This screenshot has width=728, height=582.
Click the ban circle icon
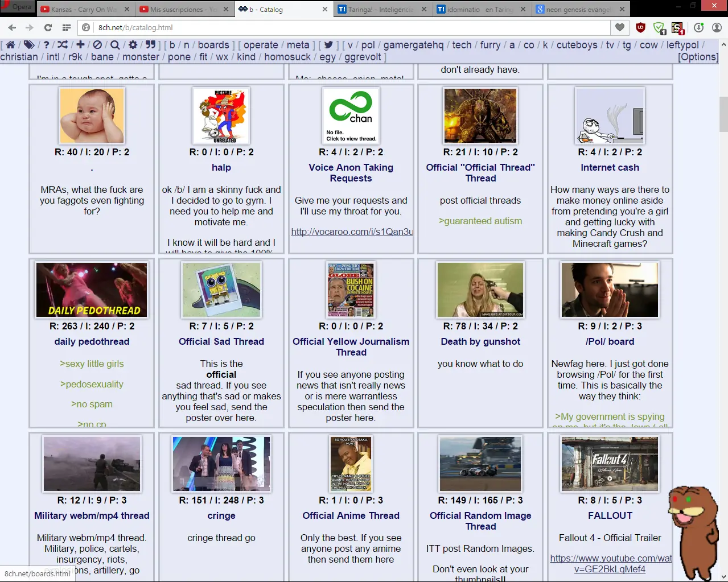[x=97, y=44]
